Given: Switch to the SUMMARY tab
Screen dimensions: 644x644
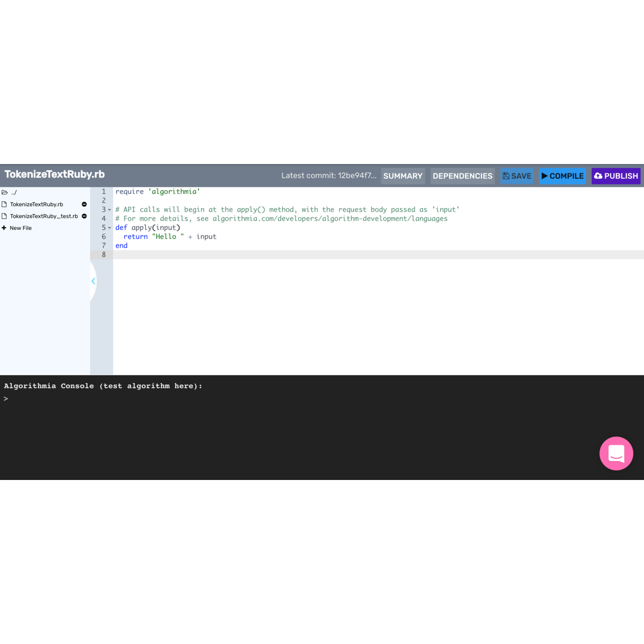Looking at the screenshot, I should click(x=403, y=176).
